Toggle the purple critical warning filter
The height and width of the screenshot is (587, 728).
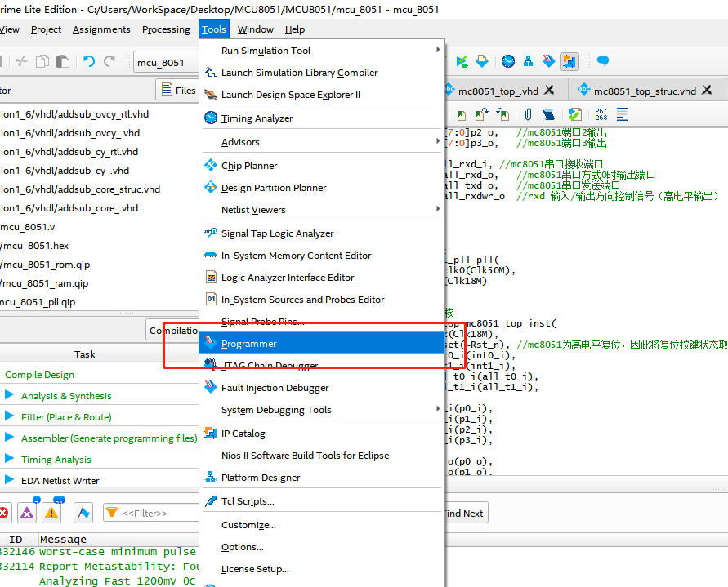coord(27,513)
